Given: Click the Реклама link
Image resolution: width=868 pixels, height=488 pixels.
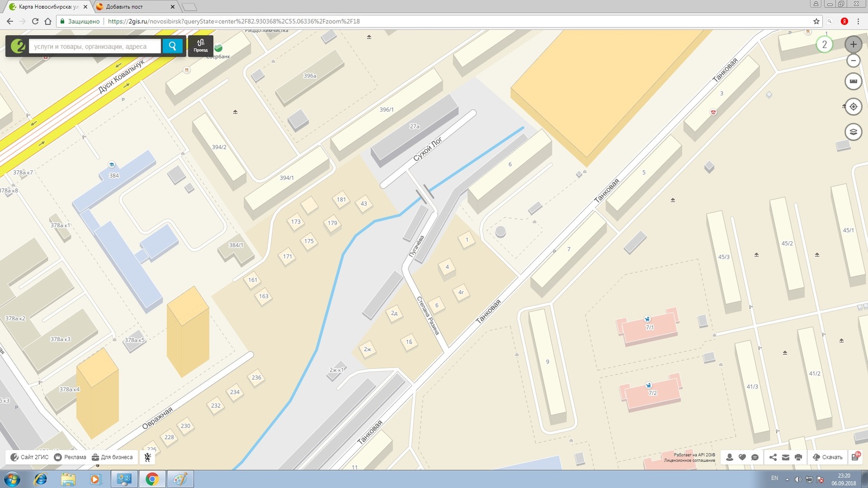Looking at the screenshot, I should [70, 457].
